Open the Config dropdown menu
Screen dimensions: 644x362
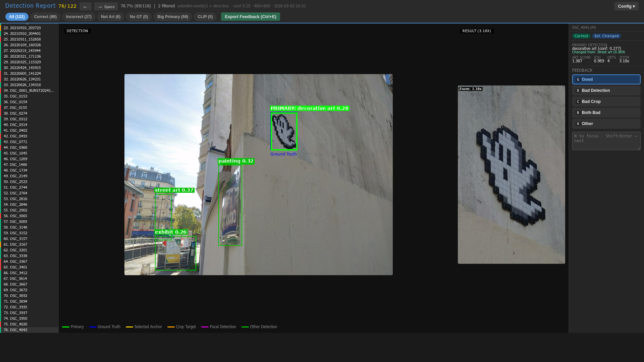click(x=626, y=6)
